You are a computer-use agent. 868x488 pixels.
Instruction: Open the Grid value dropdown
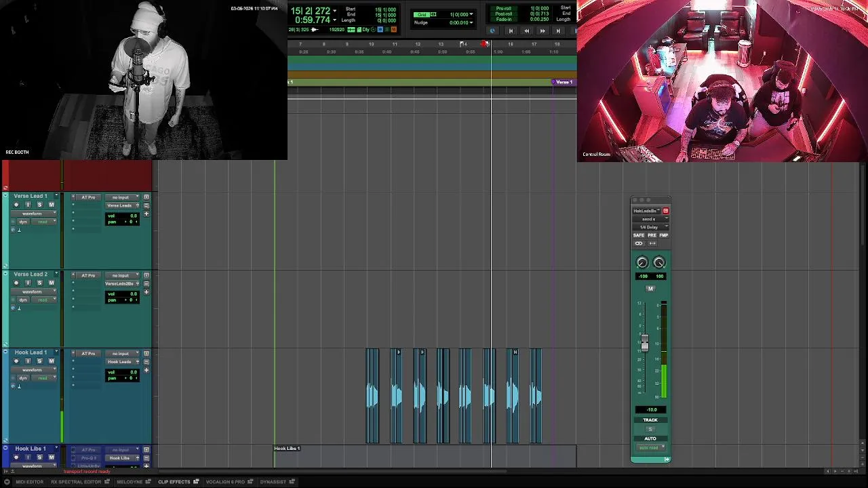[x=471, y=14]
